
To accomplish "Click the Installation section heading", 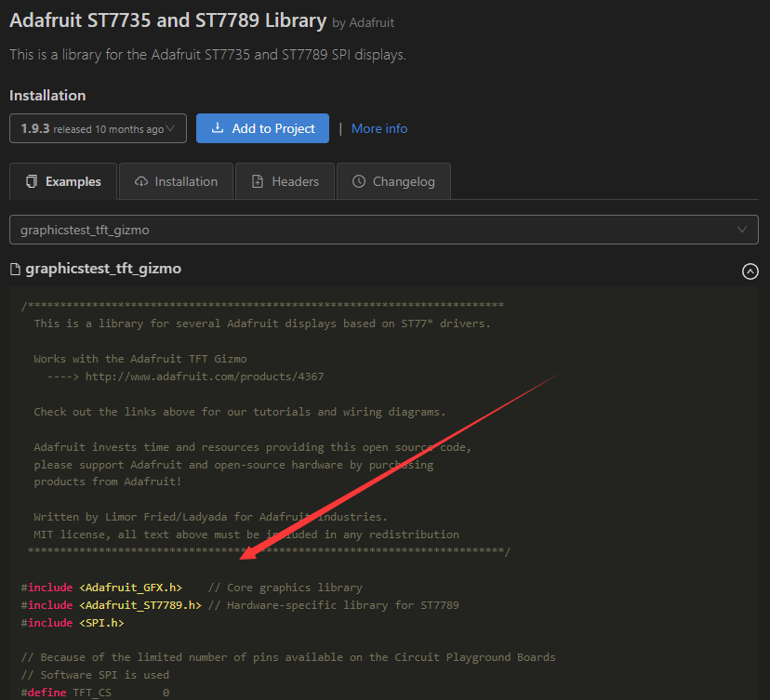I will click(47, 95).
